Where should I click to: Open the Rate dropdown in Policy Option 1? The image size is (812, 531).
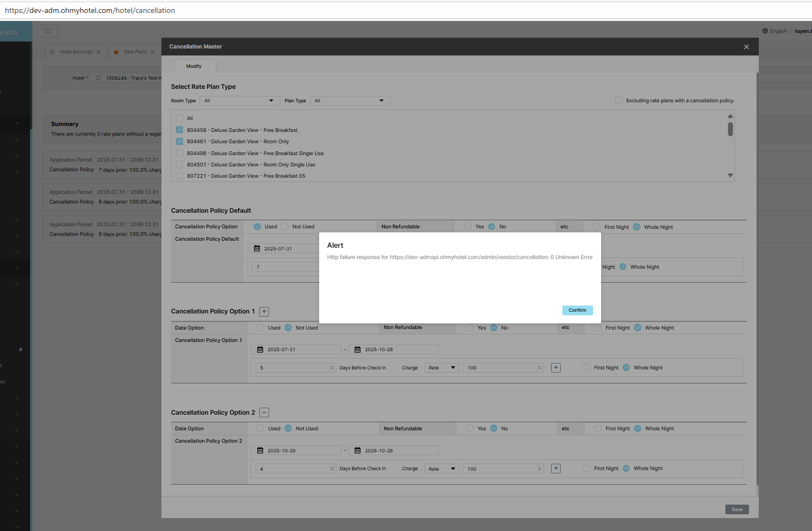[x=442, y=368]
